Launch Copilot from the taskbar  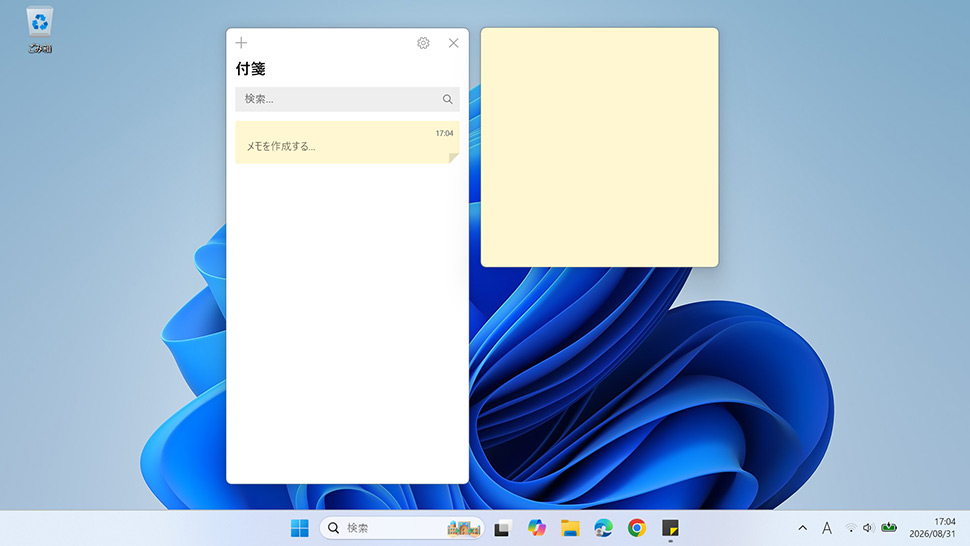point(536,528)
